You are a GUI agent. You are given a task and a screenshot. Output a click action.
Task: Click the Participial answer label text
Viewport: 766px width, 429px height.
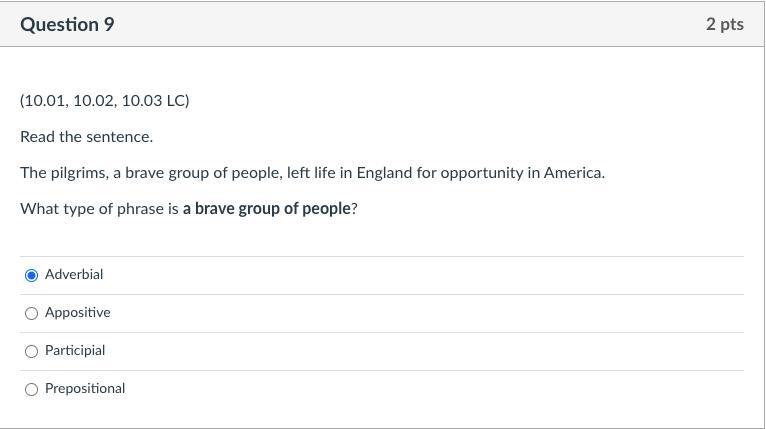pos(75,350)
